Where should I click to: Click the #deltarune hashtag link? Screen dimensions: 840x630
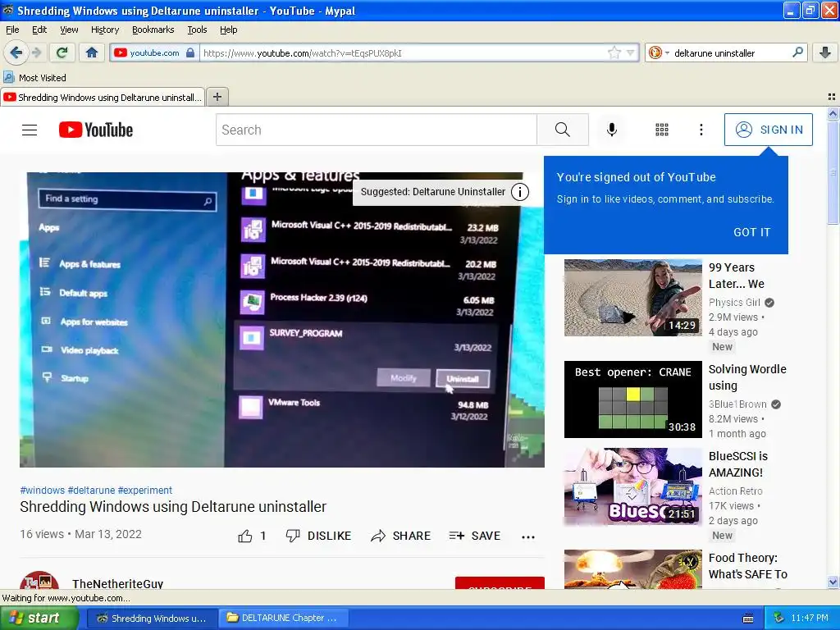pyautogui.click(x=91, y=491)
